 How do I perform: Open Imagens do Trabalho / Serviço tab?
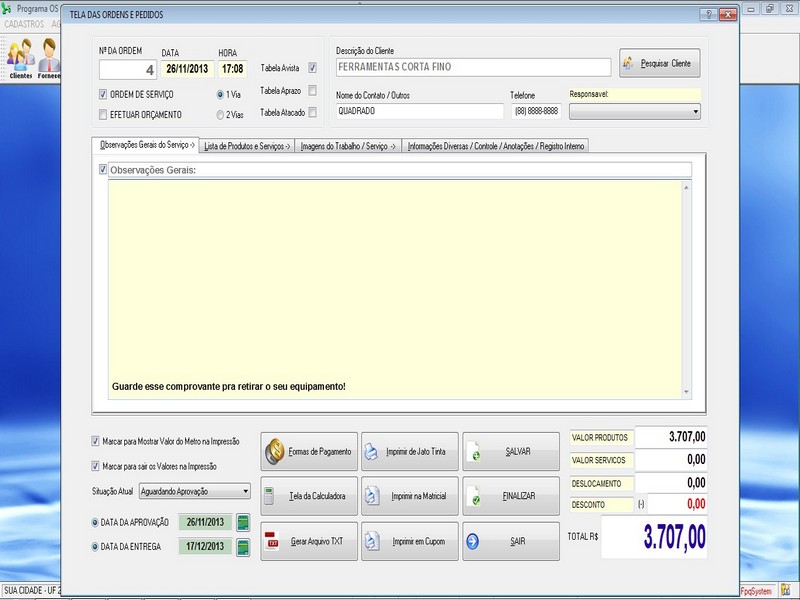click(x=349, y=146)
